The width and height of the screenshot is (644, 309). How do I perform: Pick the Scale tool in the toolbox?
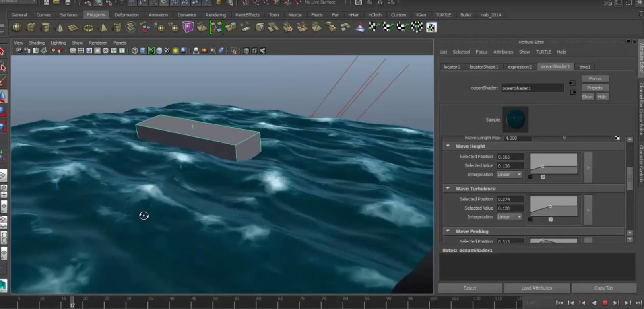pos(3,127)
